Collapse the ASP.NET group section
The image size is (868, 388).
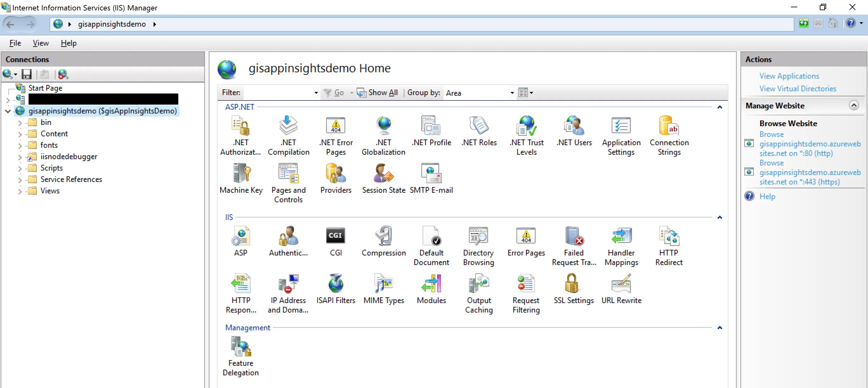point(720,107)
